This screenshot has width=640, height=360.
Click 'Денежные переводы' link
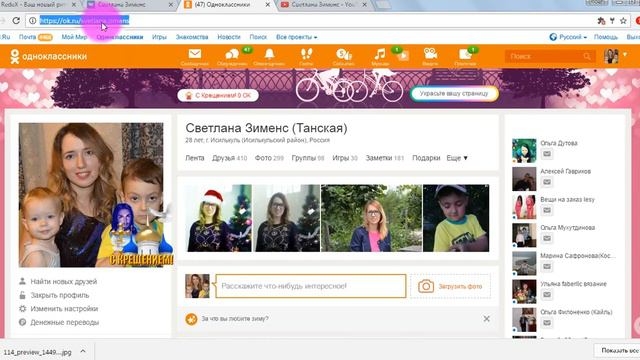[64, 322]
